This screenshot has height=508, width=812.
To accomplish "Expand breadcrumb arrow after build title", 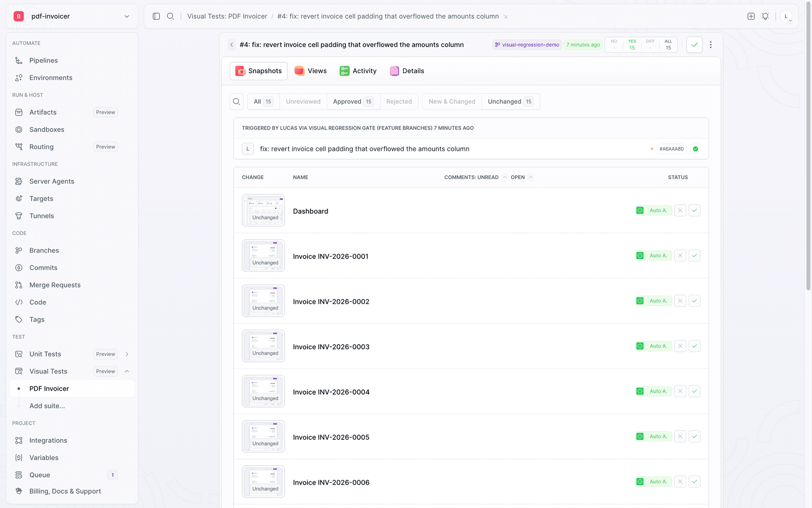I will [x=505, y=17].
